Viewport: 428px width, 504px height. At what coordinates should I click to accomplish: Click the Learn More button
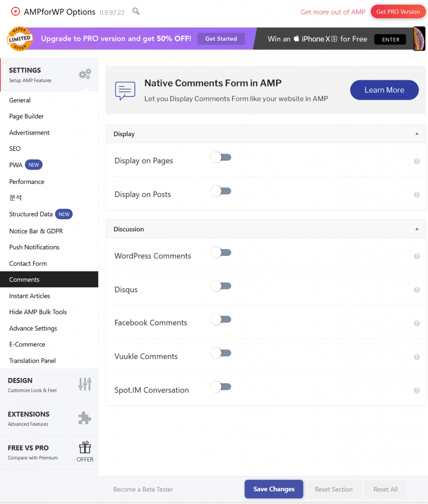pos(384,90)
